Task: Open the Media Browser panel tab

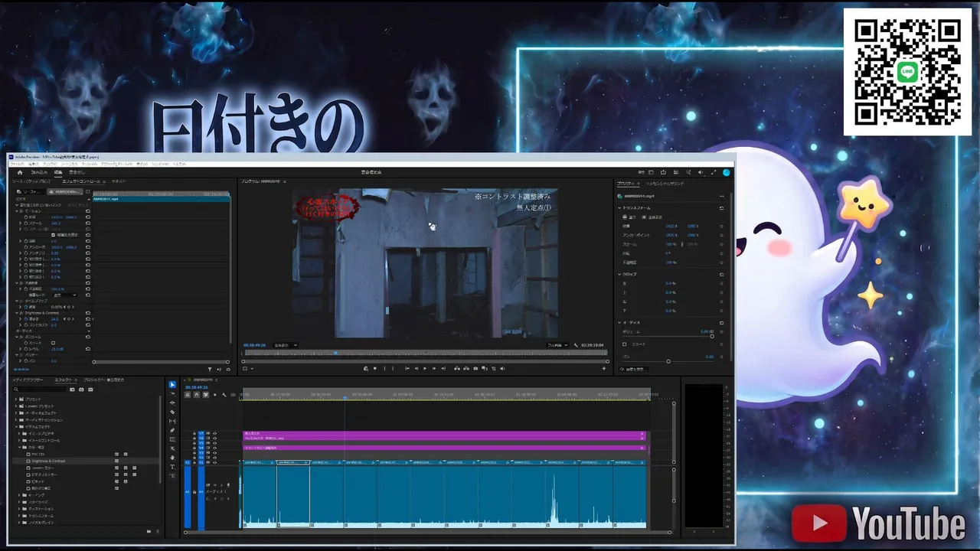Action: click(x=28, y=380)
